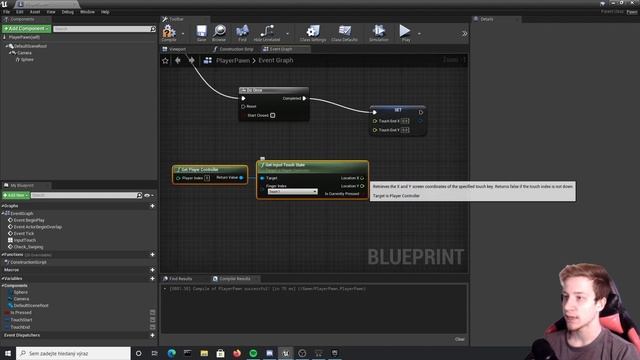Click the Find toolbar icon
Screen dimensions: 640x360
[242, 33]
